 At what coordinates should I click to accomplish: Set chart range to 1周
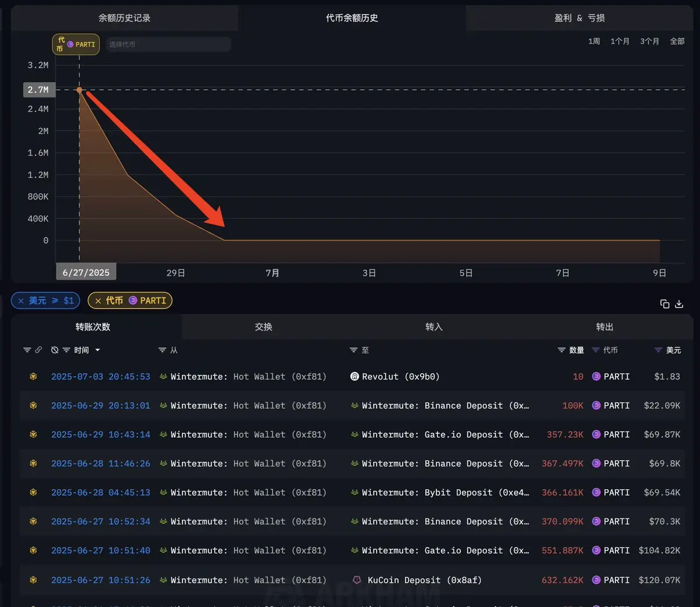[594, 41]
